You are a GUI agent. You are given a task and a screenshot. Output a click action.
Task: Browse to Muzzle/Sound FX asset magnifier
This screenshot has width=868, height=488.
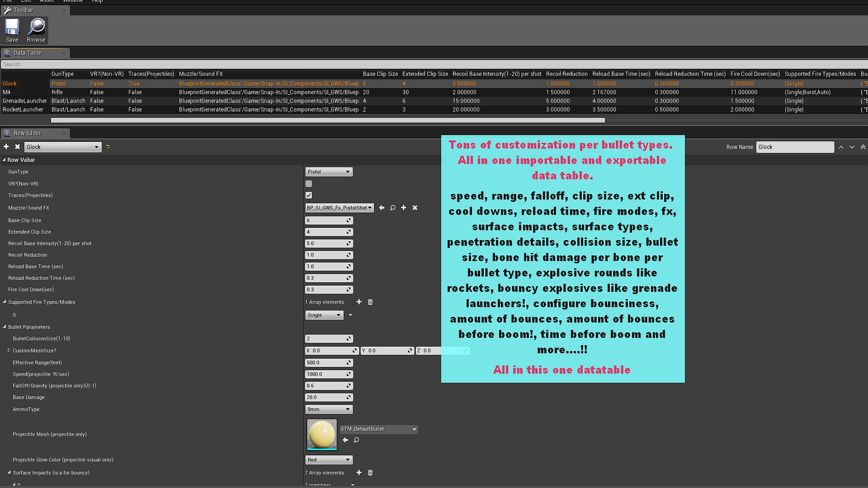click(x=392, y=208)
